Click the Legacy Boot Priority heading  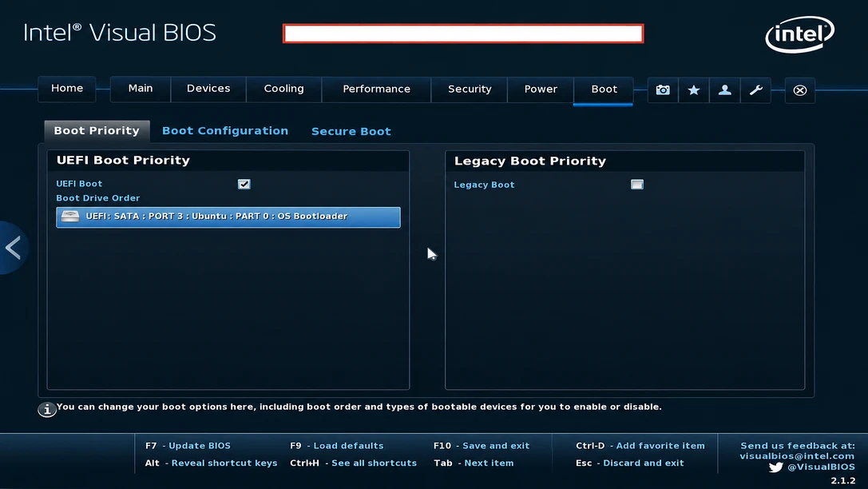(529, 161)
